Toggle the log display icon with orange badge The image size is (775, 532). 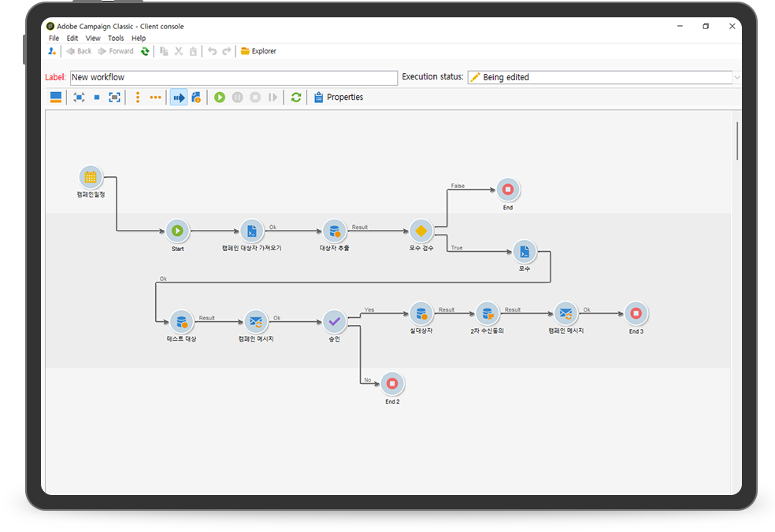click(x=196, y=98)
